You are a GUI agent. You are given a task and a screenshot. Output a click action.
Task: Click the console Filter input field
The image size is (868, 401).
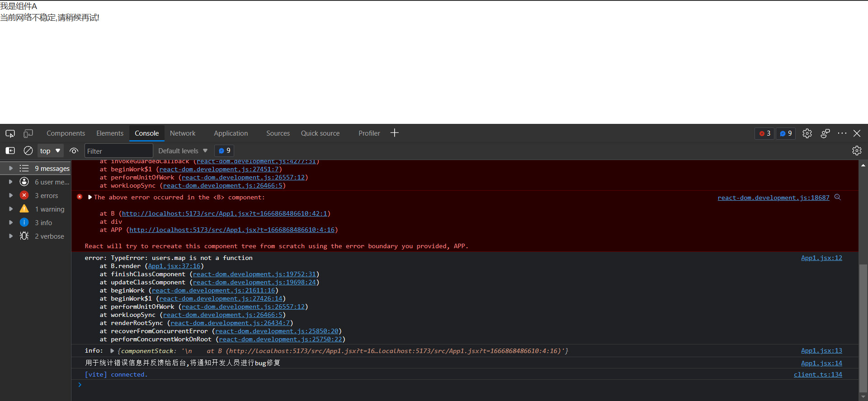tap(118, 151)
